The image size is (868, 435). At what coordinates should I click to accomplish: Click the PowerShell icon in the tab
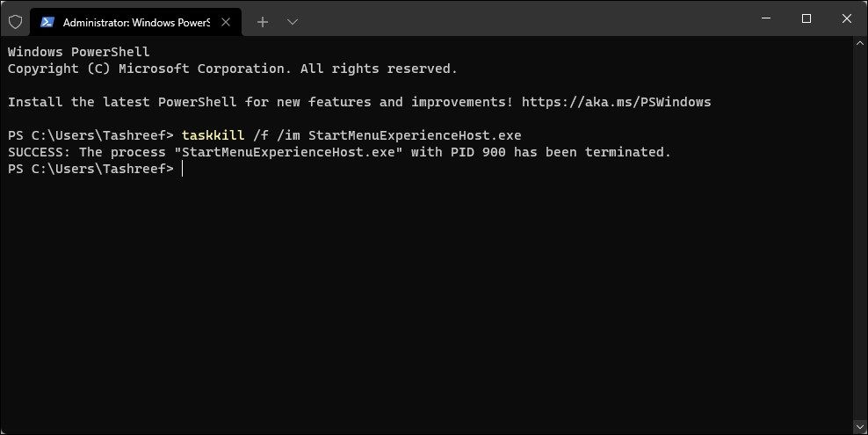pos(47,21)
